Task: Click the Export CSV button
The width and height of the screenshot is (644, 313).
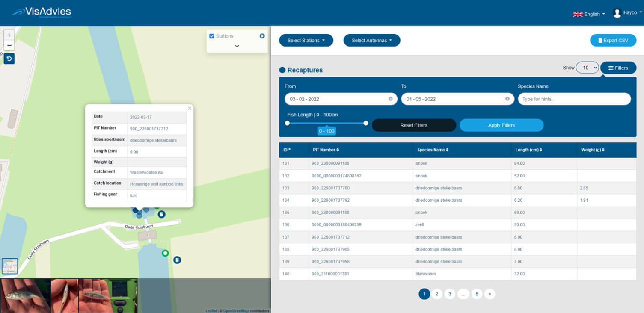Action: (613, 41)
